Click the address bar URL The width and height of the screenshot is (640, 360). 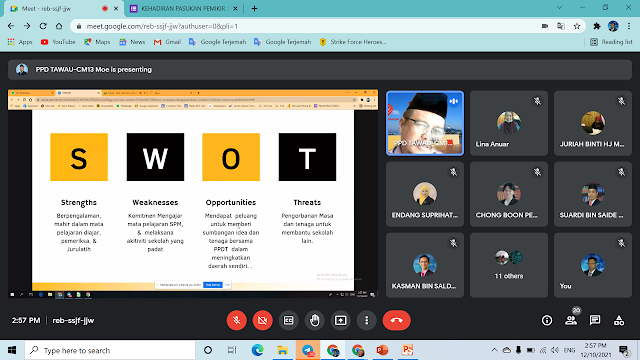pos(162,26)
